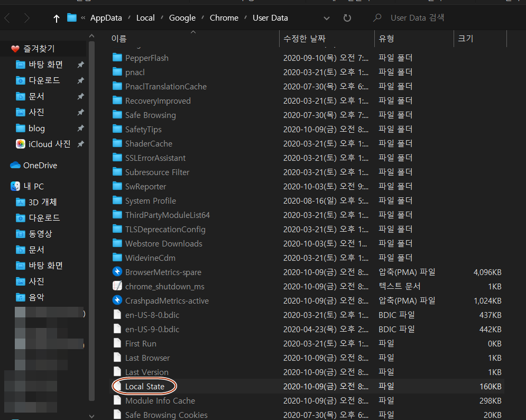The width and height of the screenshot is (526, 420).
Task: Open 다운로드 under 내 PC
Action: coord(44,218)
